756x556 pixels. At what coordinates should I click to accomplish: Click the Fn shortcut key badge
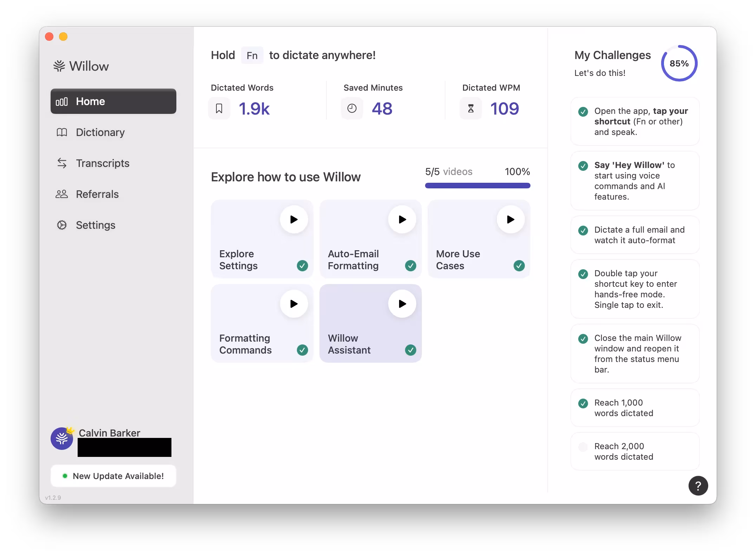[x=252, y=56]
